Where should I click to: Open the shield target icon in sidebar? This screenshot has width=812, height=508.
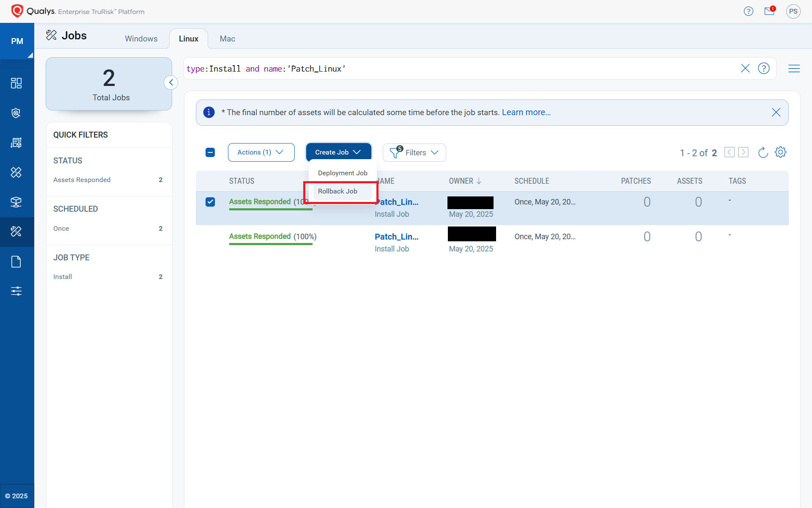point(16,113)
